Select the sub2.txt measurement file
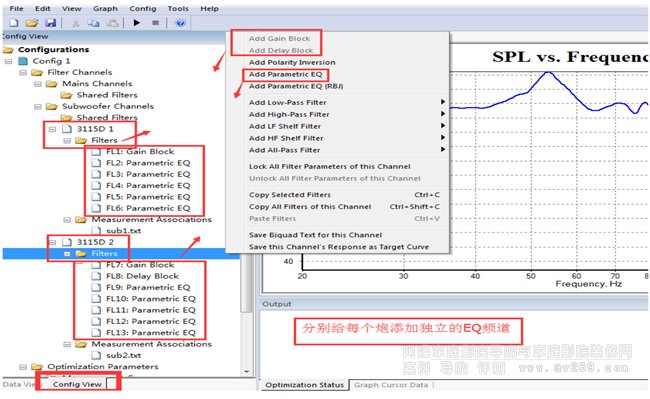Image resolution: width=650 pixels, height=399 pixels. coord(123,355)
